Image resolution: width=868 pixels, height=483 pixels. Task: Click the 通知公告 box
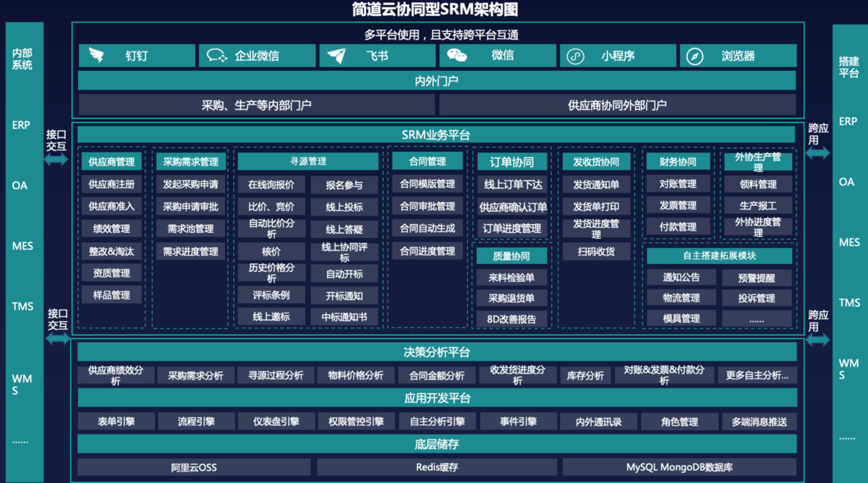[x=681, y=277]
